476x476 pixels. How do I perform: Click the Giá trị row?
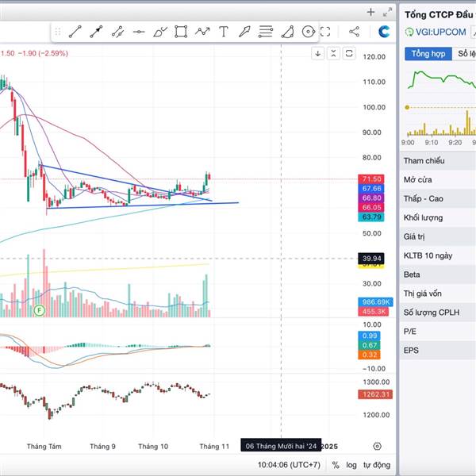[438, 236]
